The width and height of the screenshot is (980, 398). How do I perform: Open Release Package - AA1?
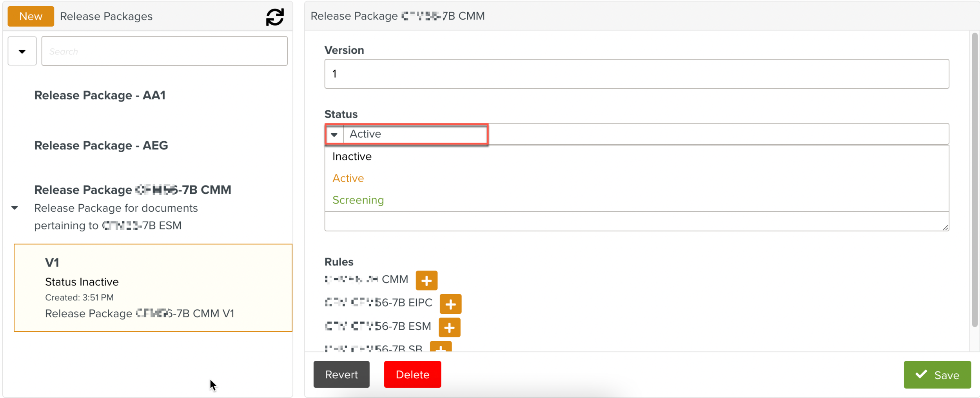100,95
